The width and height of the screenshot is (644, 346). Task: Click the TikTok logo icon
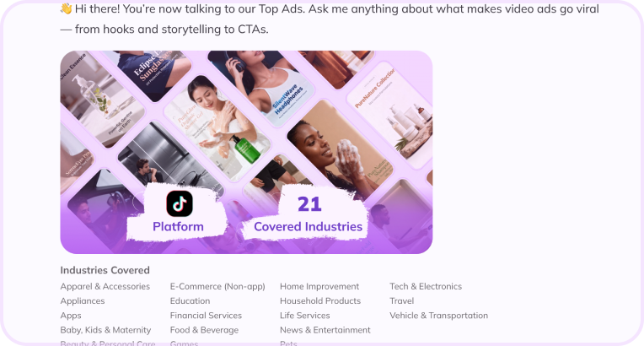180,203
